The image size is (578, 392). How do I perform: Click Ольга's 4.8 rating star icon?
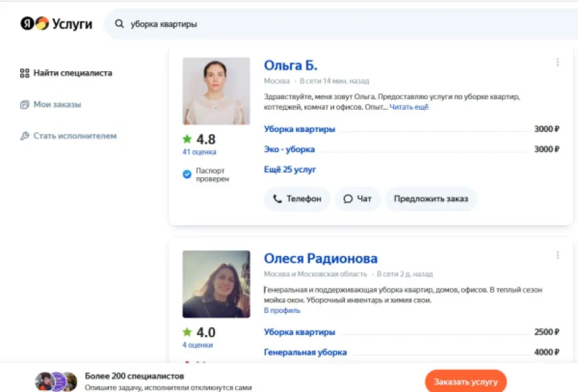pyautogui.click(x=187, y=139)
